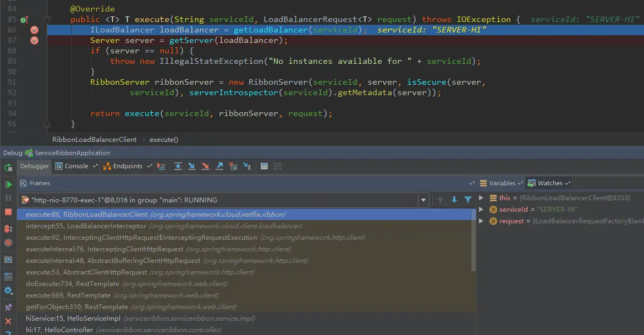Restore debugger layout
Image resolution: width=644 pixels, height=335 pixels.
(x=8, y=277)
